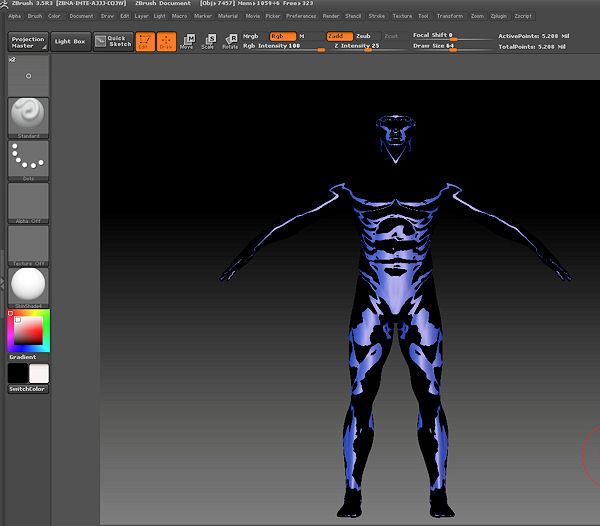Screen dimensions: 600x526
Task: Open the Material menu
Action: (228, 16)
